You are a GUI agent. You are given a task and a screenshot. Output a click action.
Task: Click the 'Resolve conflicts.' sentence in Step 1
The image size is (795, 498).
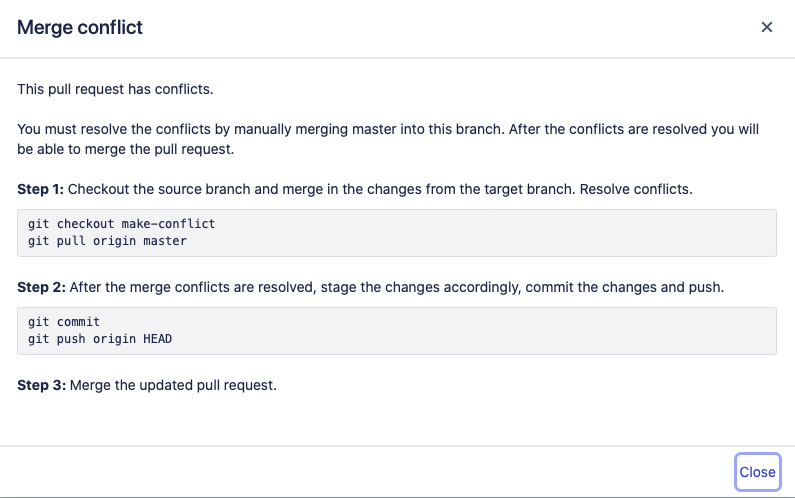click(636, 189)
